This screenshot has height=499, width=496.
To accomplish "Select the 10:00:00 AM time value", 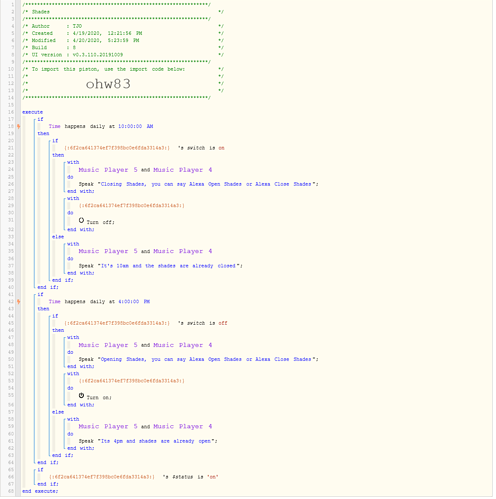I will [x=136, y=126].
